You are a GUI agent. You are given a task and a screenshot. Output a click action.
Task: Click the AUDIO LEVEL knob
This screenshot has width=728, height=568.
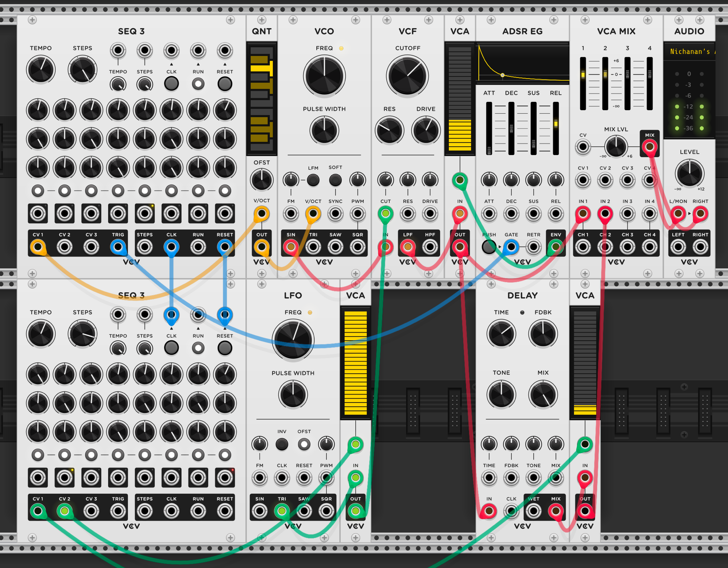(689, 173)
